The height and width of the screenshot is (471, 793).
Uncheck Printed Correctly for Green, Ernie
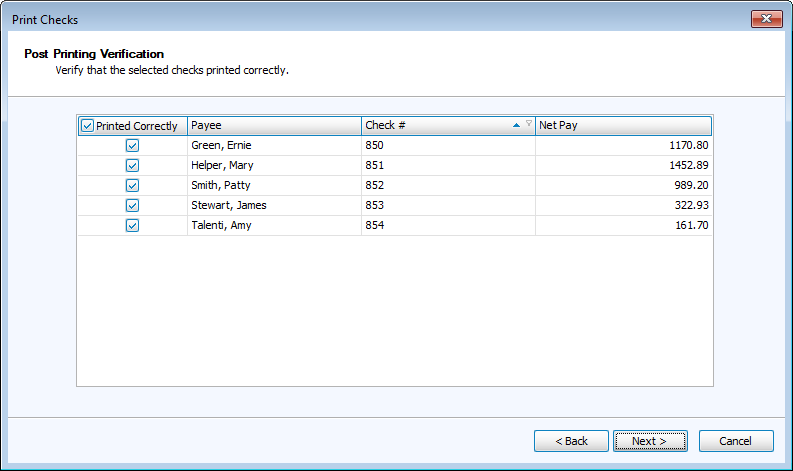(x=132, y=145)
